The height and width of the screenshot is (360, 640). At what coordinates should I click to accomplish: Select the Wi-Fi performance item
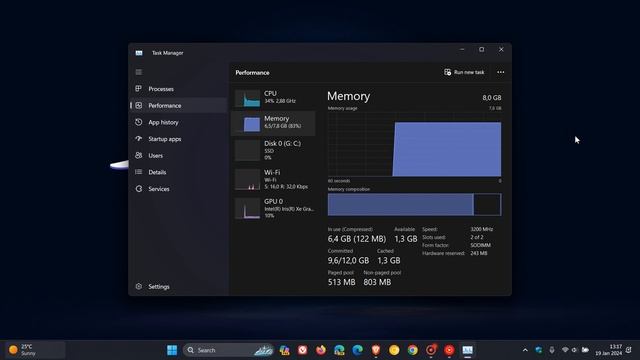(x=273, y=179)
